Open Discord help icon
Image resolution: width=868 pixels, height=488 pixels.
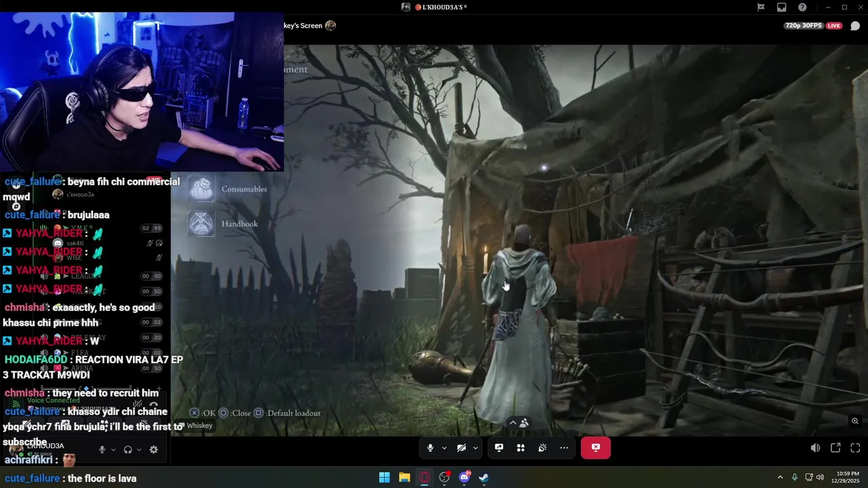point(802,7)
